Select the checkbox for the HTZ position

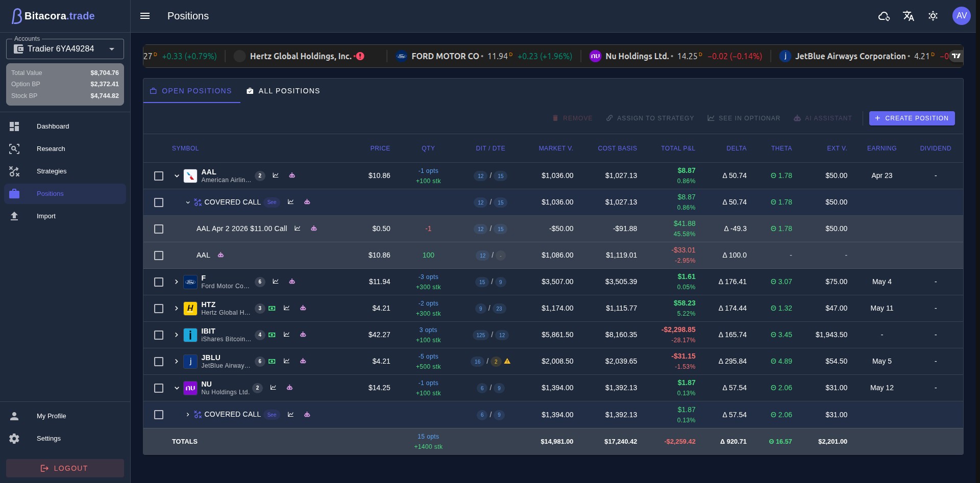pos(159,309)
